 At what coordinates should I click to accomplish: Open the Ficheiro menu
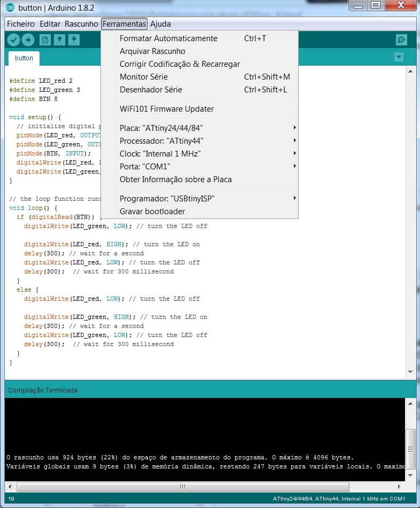21,24
